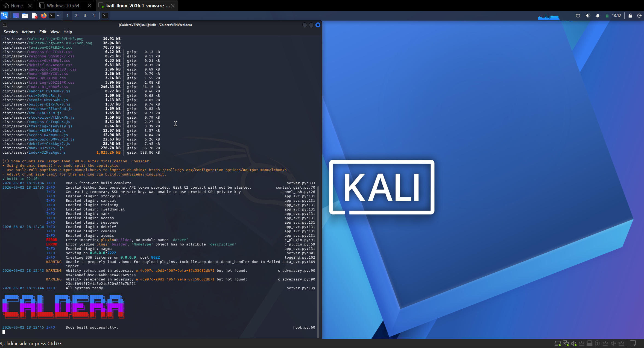Launch Firefox from the top panel
This screenshot has height=348, width=644.
tap(44, 16)
